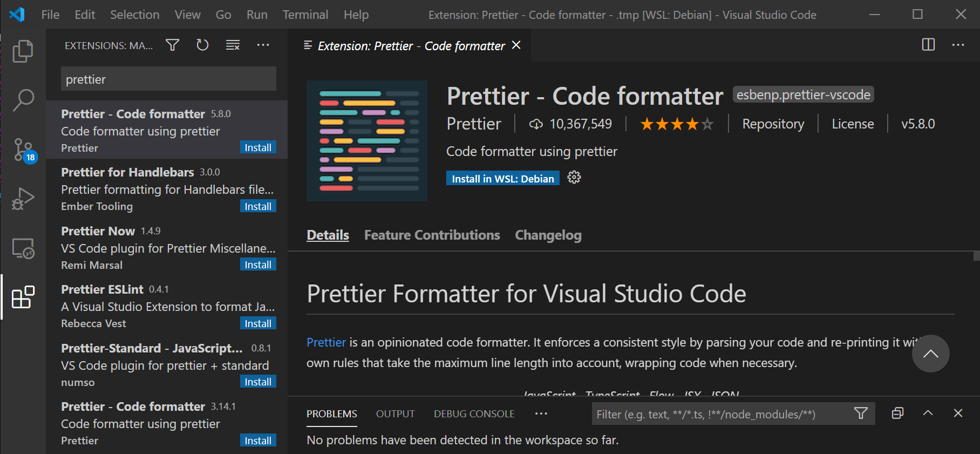Open the Run and Debug view

(x=23, y=198)
